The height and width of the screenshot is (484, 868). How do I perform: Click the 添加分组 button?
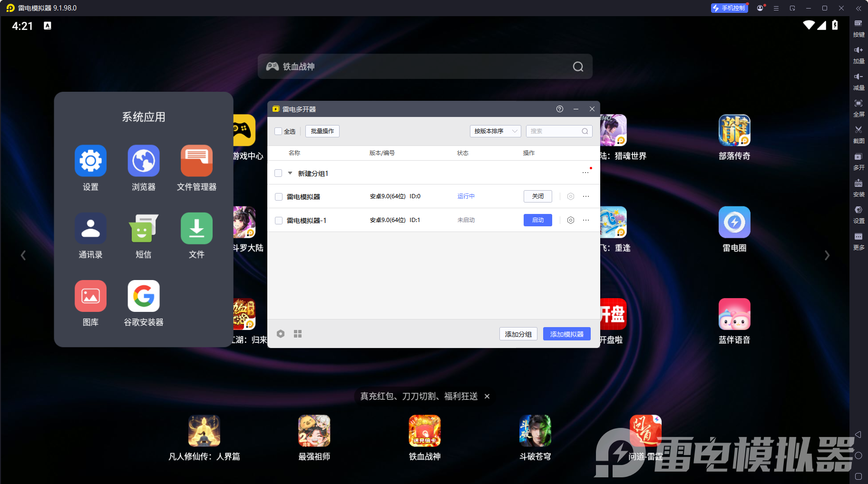tap(518, 334)
